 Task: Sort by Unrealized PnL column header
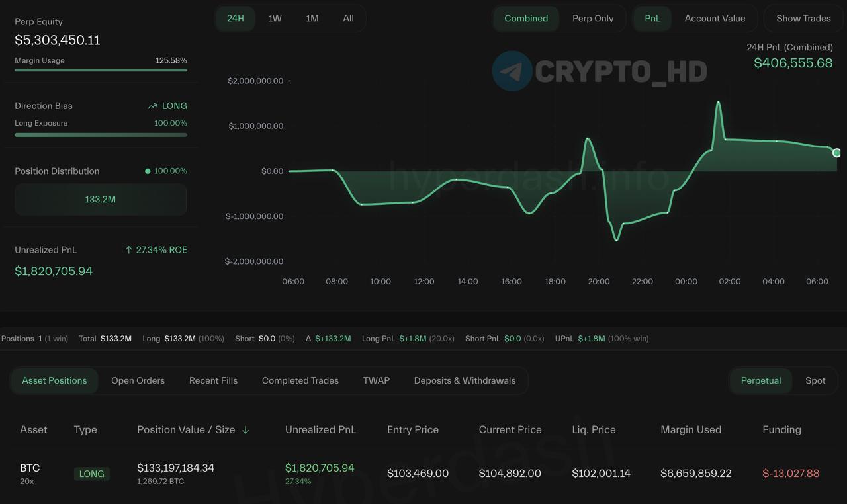tap(320, 430)
